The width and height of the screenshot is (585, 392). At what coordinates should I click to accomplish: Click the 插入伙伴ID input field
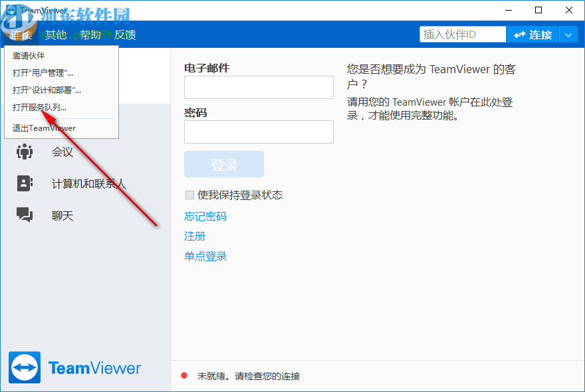(x=462, y=34)
